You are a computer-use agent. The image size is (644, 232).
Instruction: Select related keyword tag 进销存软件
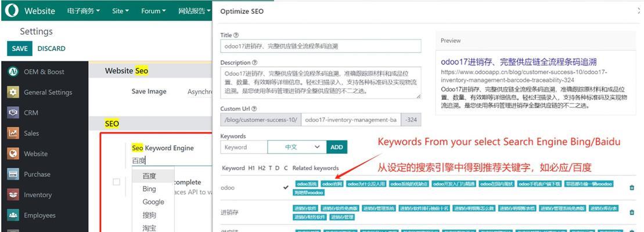pyautogui.click(x=305, y=209)
